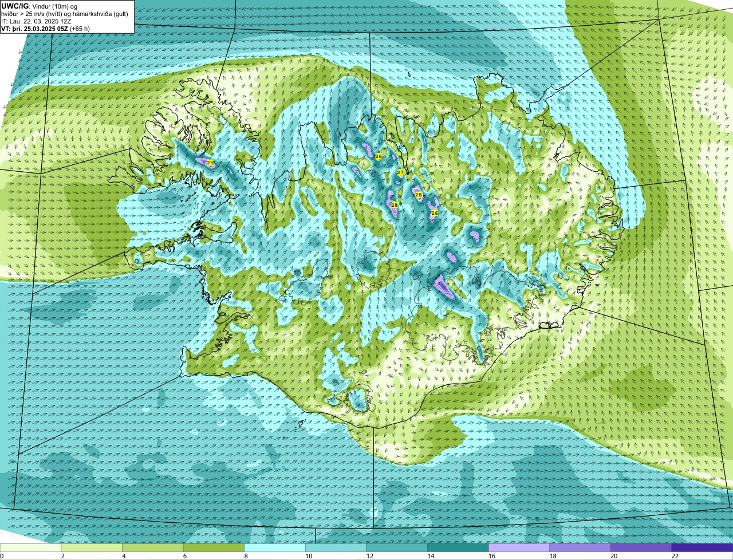Click the pale yellow-green 2–4 m/s legend swatch
733x560 pixels.
point(92,548)
